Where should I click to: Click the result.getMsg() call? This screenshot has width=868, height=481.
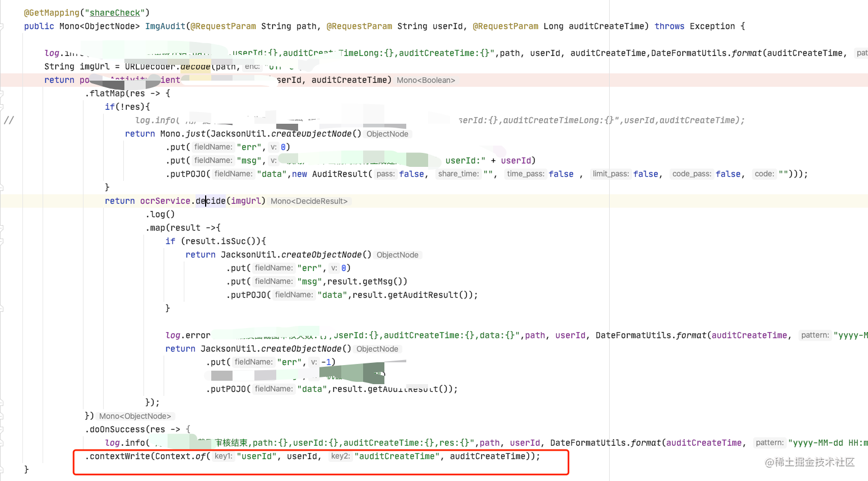(365, 282)
